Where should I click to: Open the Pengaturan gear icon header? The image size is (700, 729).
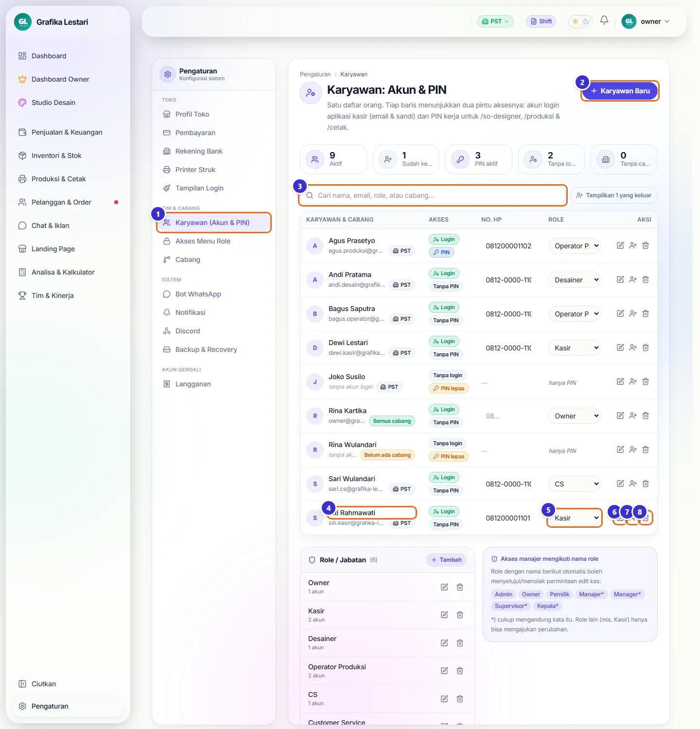[x=168, y=74]
